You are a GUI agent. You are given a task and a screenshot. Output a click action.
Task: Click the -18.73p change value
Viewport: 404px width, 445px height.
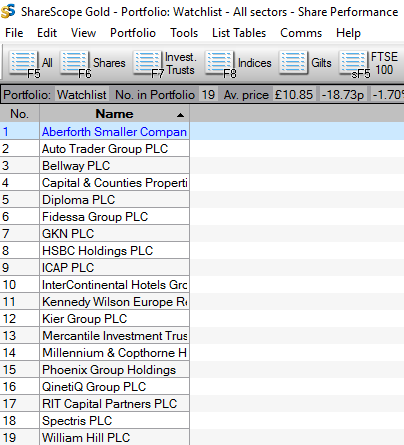point(343,95)
